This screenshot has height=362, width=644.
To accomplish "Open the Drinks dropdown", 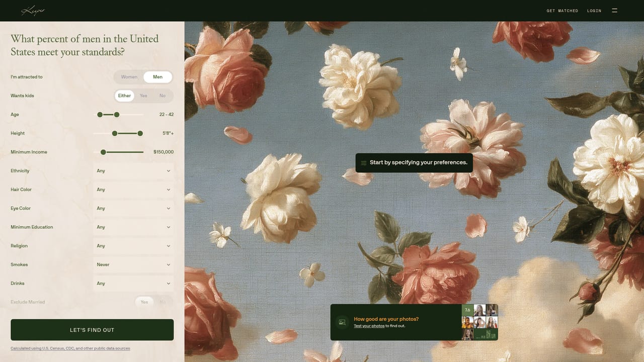I will tap(133, 284).
